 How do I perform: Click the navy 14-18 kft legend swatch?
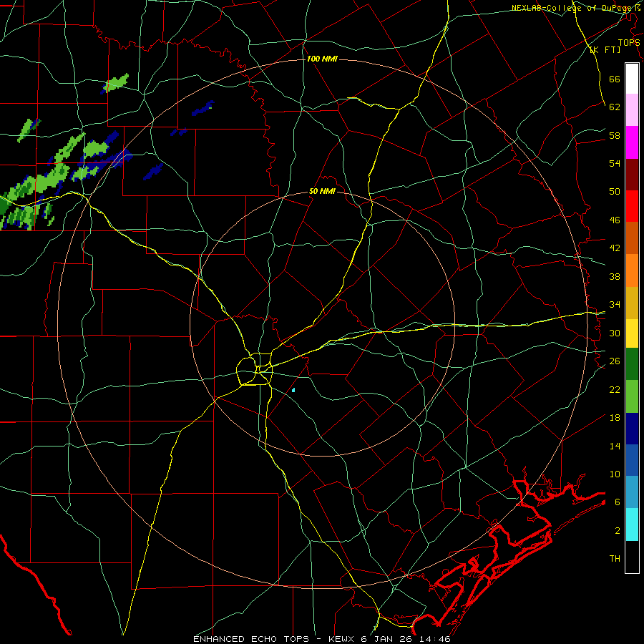(632, 429)
